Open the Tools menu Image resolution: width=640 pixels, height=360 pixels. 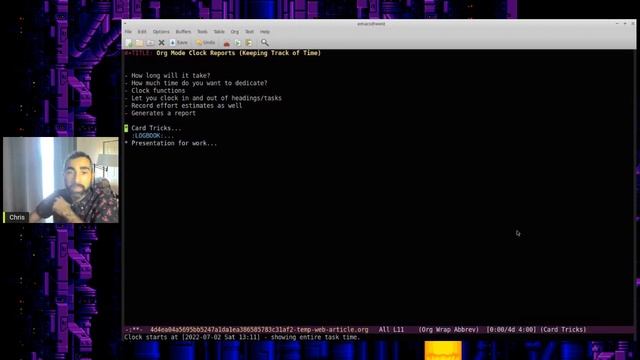pos(202,31)
